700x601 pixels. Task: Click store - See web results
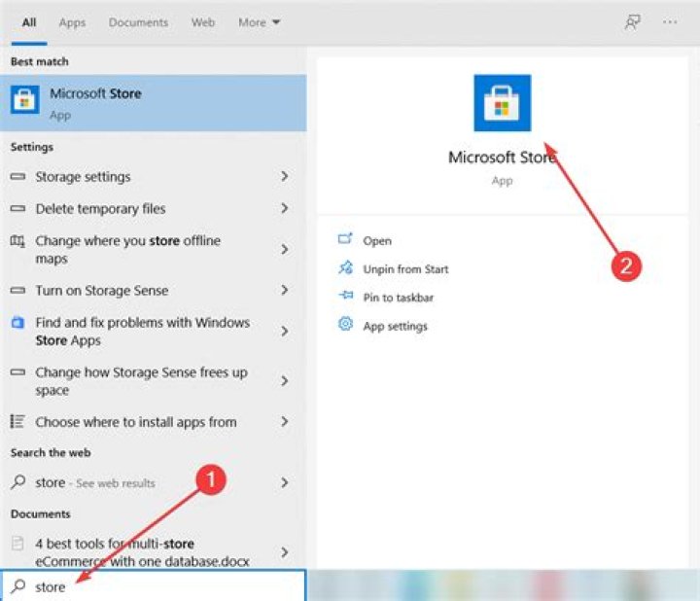point(154,482)
